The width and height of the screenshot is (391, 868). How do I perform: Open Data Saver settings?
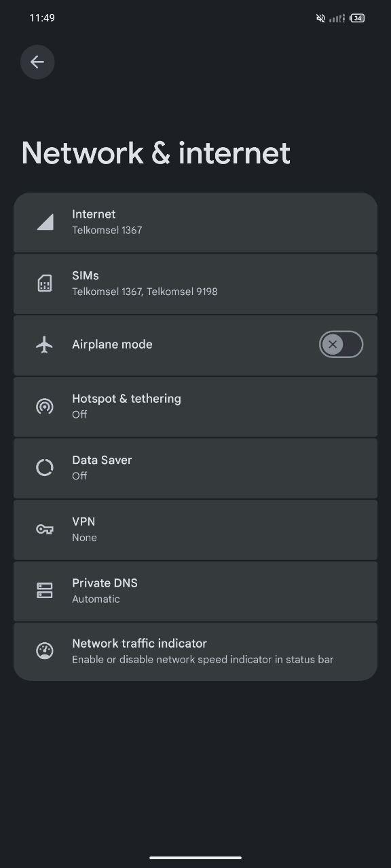pyautogui.click(x=195, y=468)
